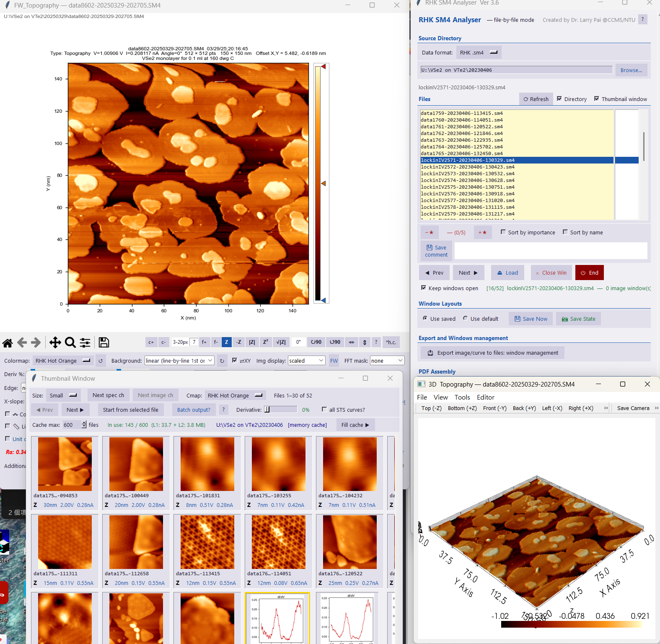The image size is (660, 644).
Task: Click the red End button
Action: tap(590, 273)
